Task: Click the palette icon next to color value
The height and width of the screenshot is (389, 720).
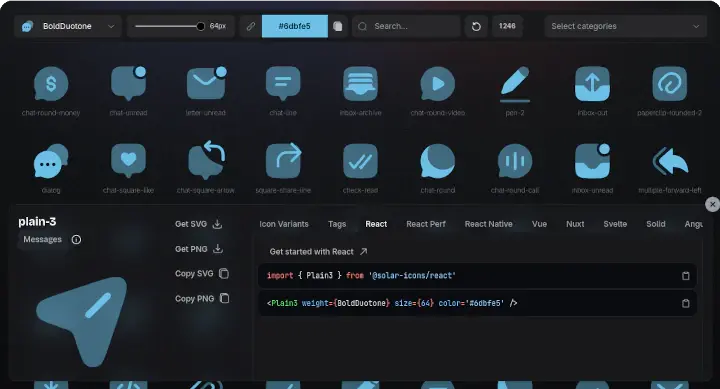Action: tap(338, 26)
